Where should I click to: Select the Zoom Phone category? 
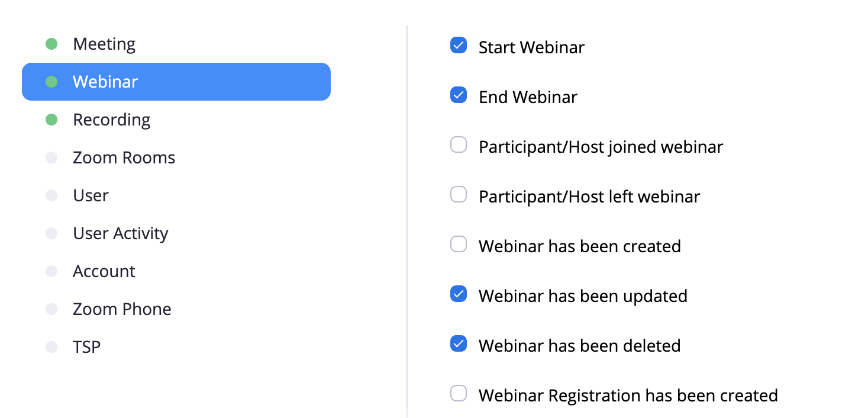pos(176,309)
